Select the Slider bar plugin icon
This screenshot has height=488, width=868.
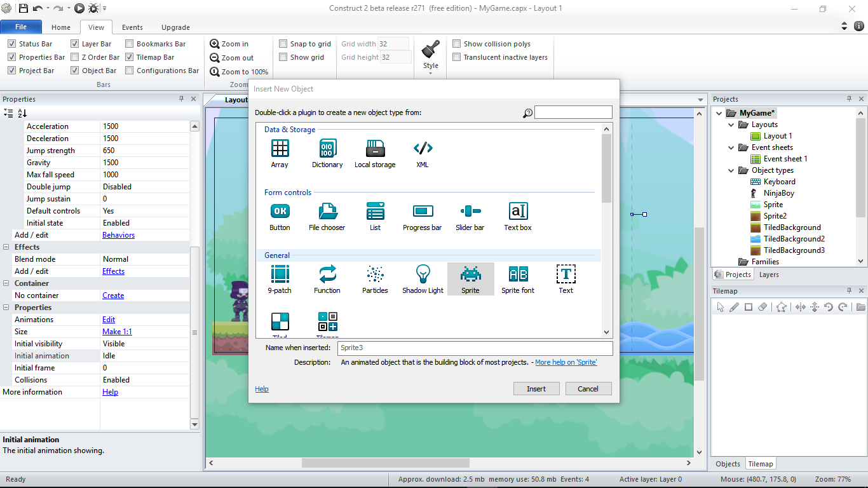pyautogui.click(x=470, y=211)
